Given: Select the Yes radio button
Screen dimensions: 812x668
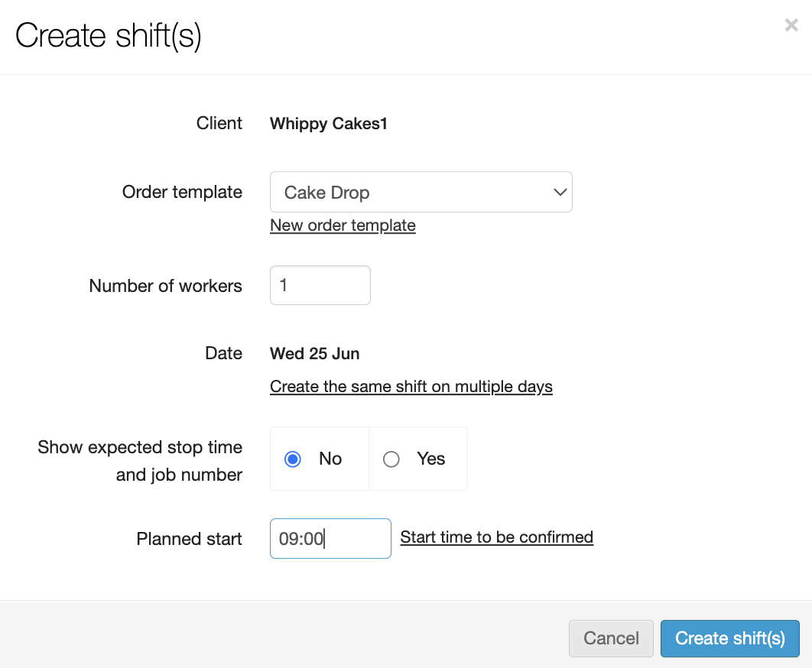Looking at the screenshot, I should point(391,459).
